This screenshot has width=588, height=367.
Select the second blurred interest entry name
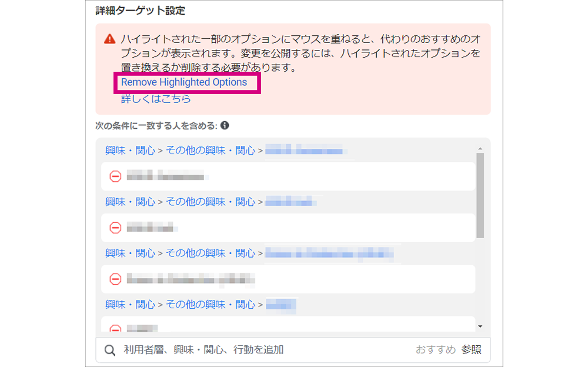pos(152,227)
